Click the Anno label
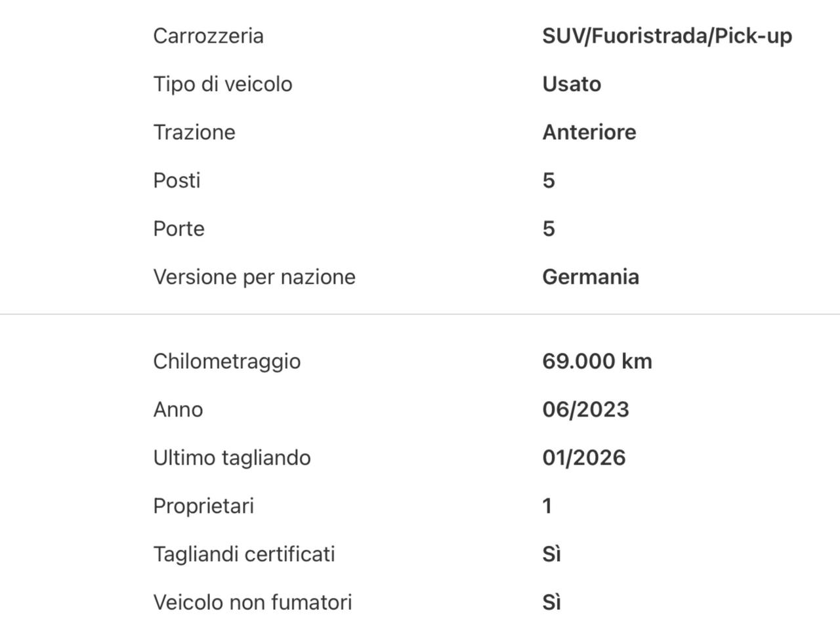This screenshot has width=840, height=630. pos(178,409)
